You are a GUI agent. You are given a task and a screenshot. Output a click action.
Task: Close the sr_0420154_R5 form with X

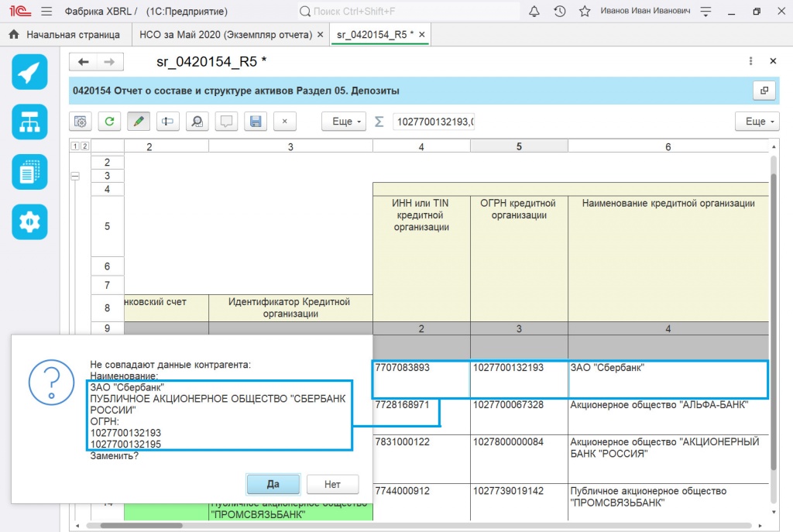tap(773, 61)
